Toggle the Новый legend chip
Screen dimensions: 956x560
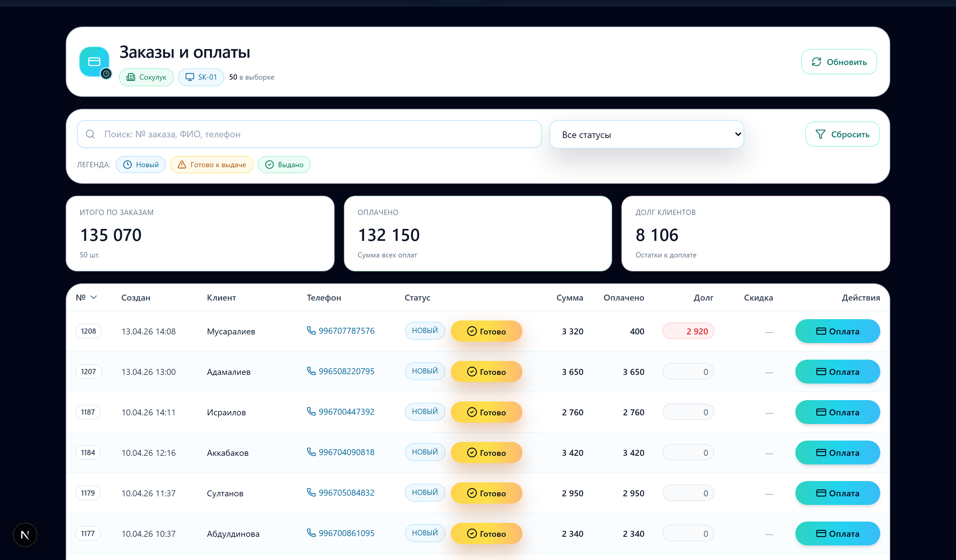tap(141, 165)
